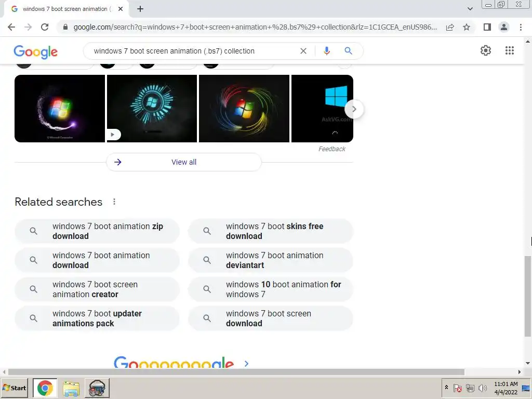The image size is (532, 399).
Task: Go to next results page arrow
Action: click(x=246, y=363)
